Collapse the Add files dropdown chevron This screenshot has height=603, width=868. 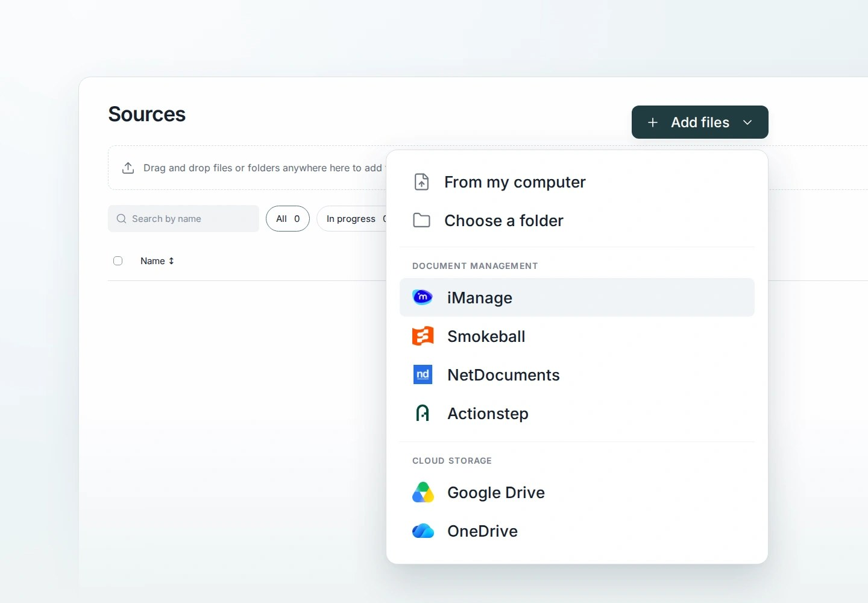(747, 122)
